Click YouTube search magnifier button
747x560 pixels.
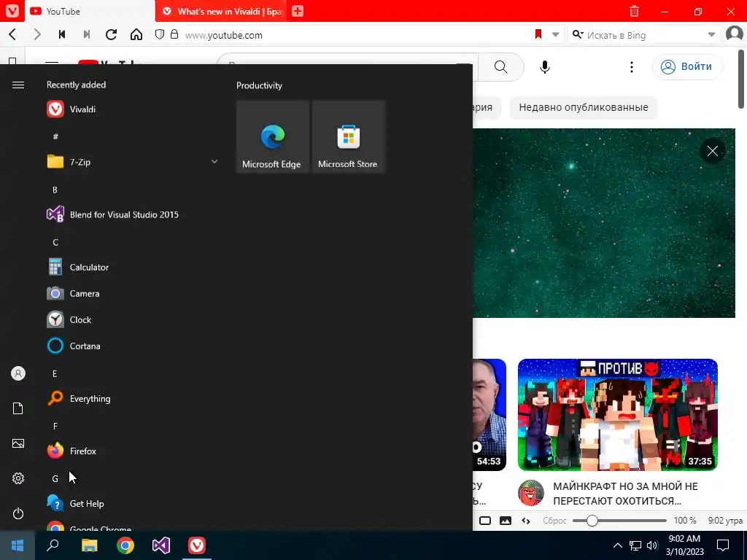coord(501,66)
